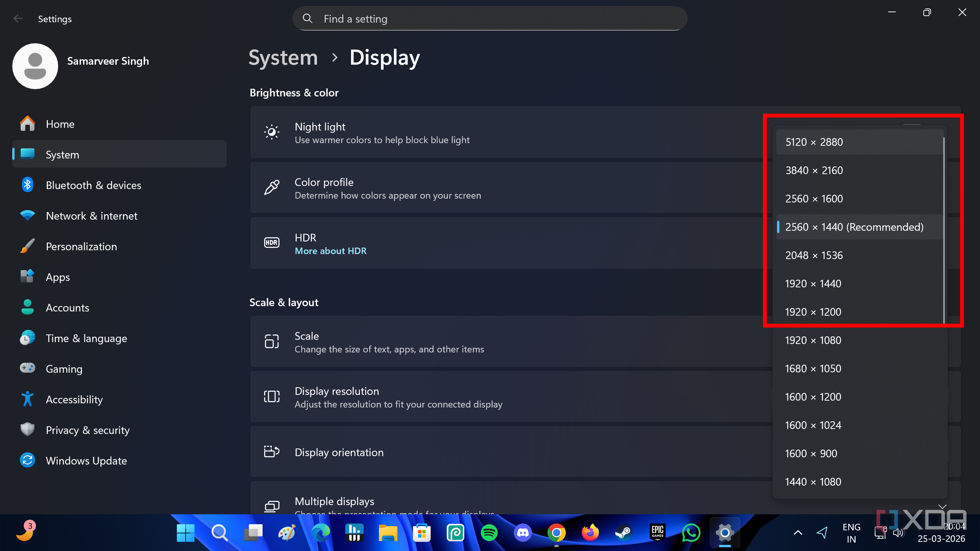Select 2560 × 1440 (Recommended) resolution

click(860, 227)
